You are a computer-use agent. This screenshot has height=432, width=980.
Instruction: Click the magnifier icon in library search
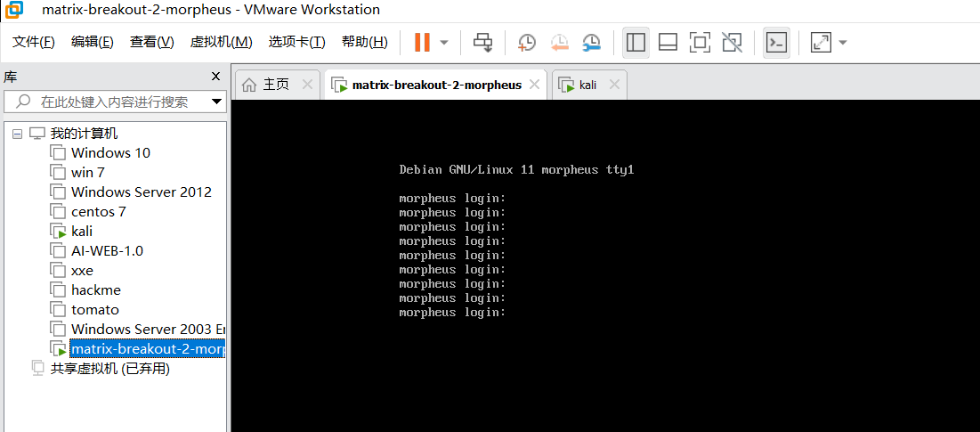click(x=23, y=102)
